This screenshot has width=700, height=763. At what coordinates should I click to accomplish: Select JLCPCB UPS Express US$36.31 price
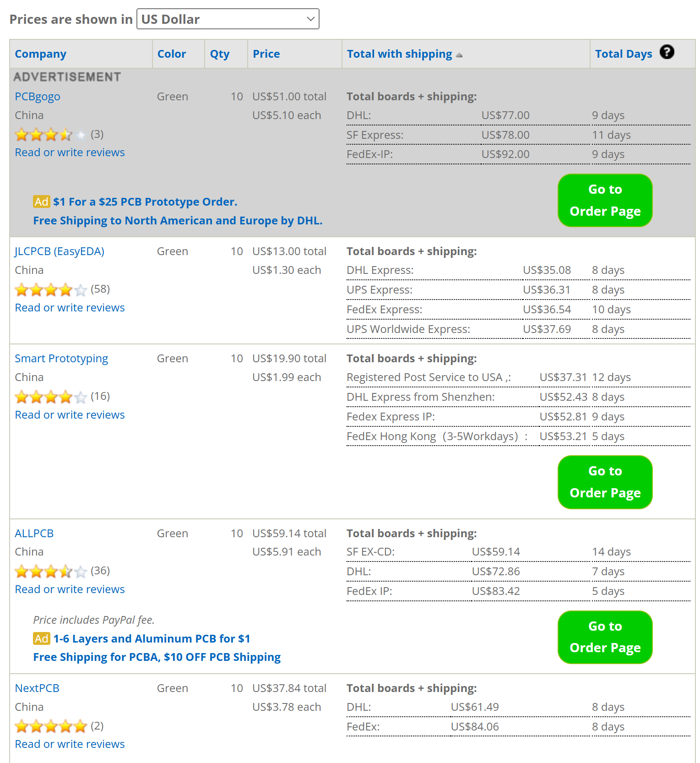pos(547,290)
